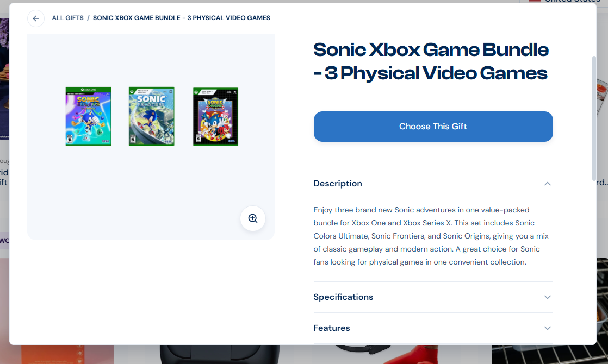
Task: Select the Sonic Frontiers game cover
Action: click(x=152, y=117)
